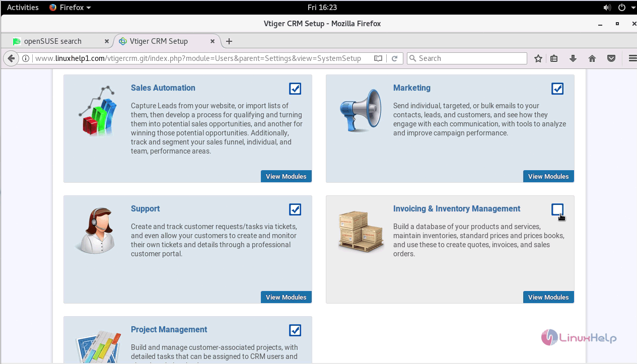
Task: Enable the Invoicing & Inventory Management checkbox
Action: pyautogui.click(x=557, y=209)
